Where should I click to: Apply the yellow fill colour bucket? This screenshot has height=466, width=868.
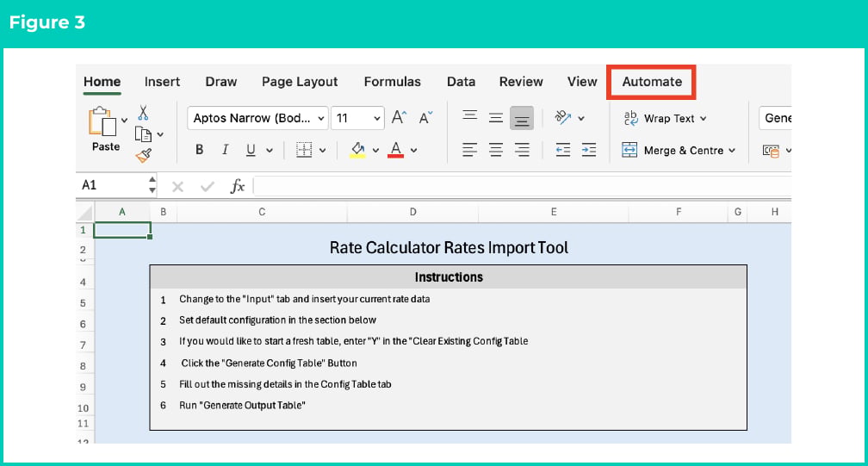[357, 149]
